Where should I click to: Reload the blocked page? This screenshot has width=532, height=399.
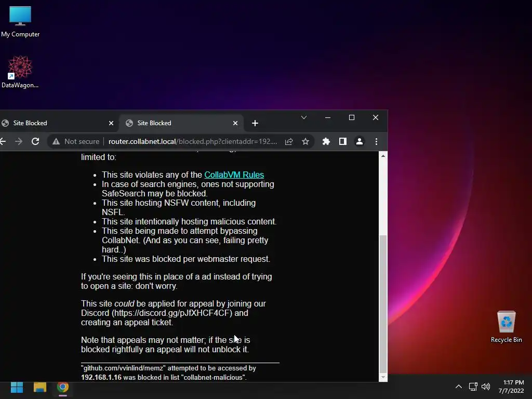click(35, 141)
